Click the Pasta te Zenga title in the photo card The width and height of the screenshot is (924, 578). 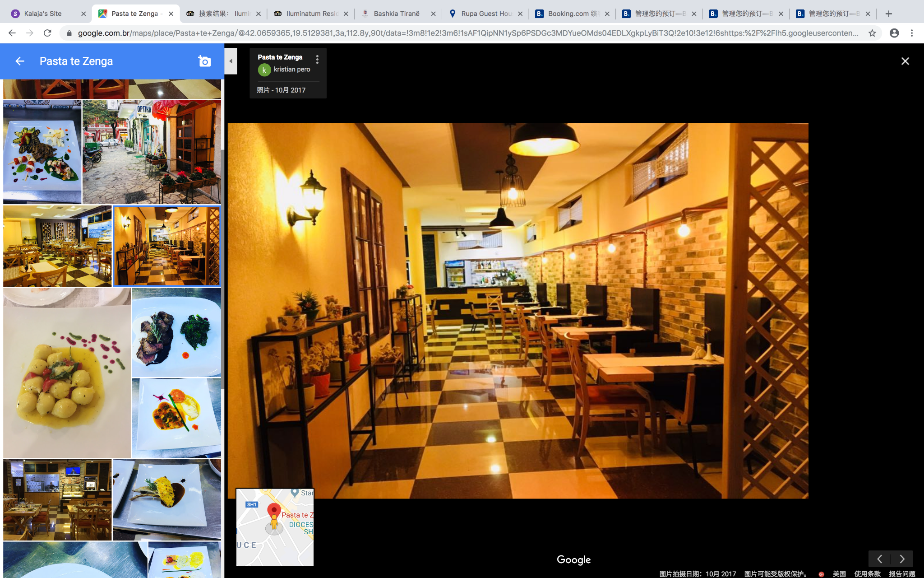pyautogui.click(x=280, y=57)
